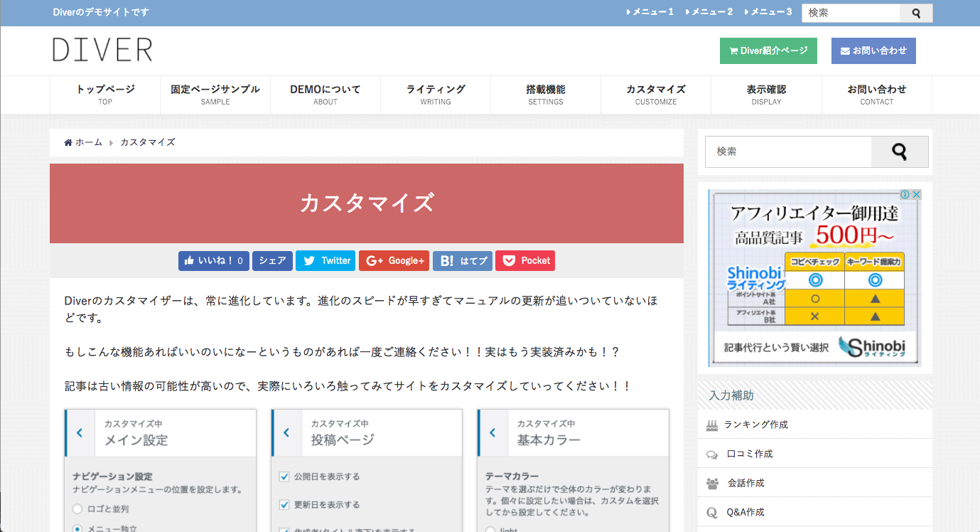
Task: Click the sidebar search magnifier button
Action: (x=900, y=151)
